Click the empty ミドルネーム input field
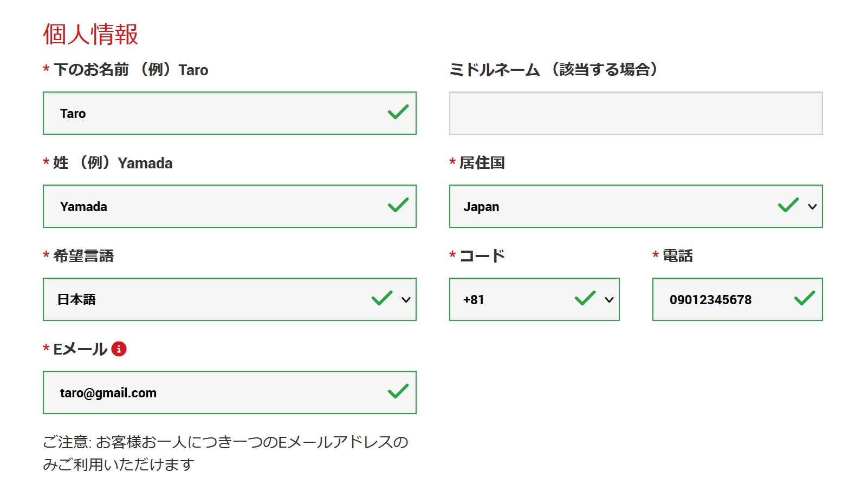This screenshot has height=498, width=868. coord(636,113)
